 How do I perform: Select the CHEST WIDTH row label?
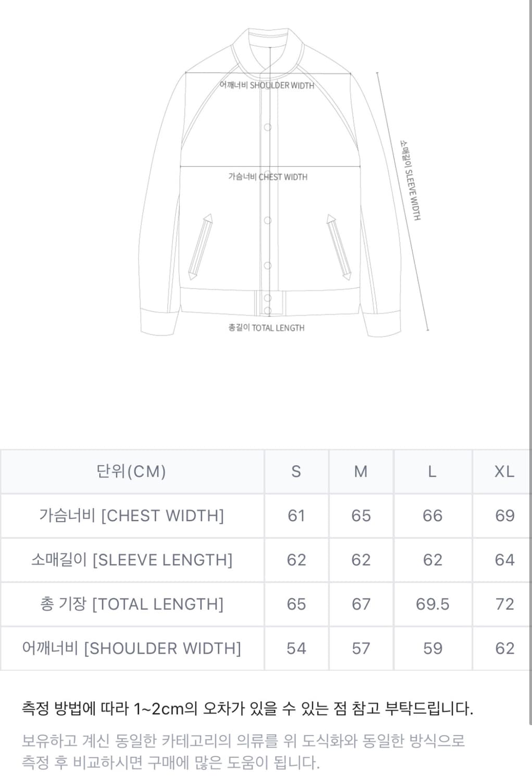(131, 516)
